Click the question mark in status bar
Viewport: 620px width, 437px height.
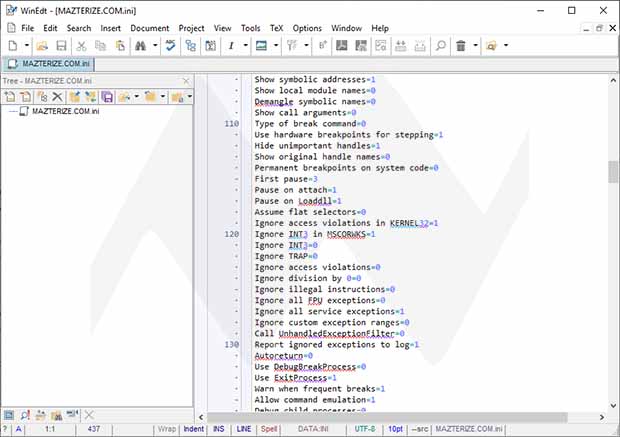[5, 429]
